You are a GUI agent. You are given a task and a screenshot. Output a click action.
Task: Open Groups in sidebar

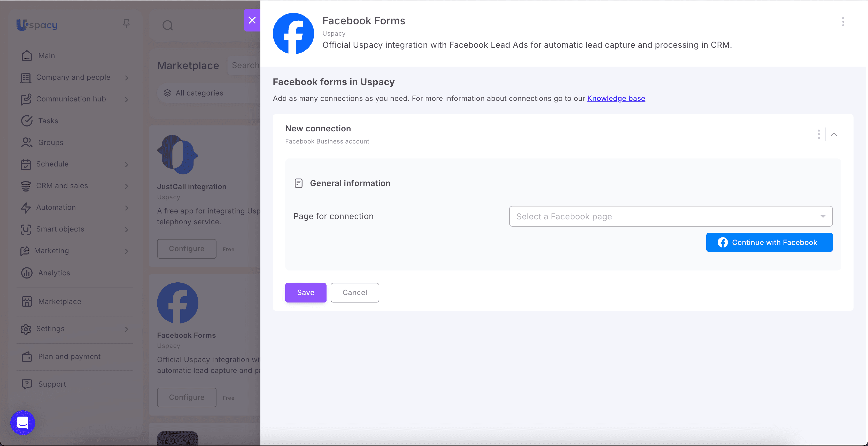pos(51,142)
